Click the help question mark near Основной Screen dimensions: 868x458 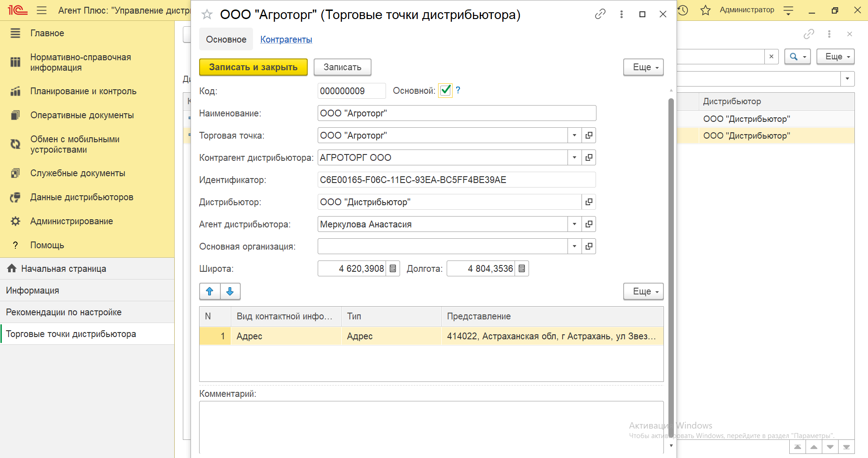point(458,90)
